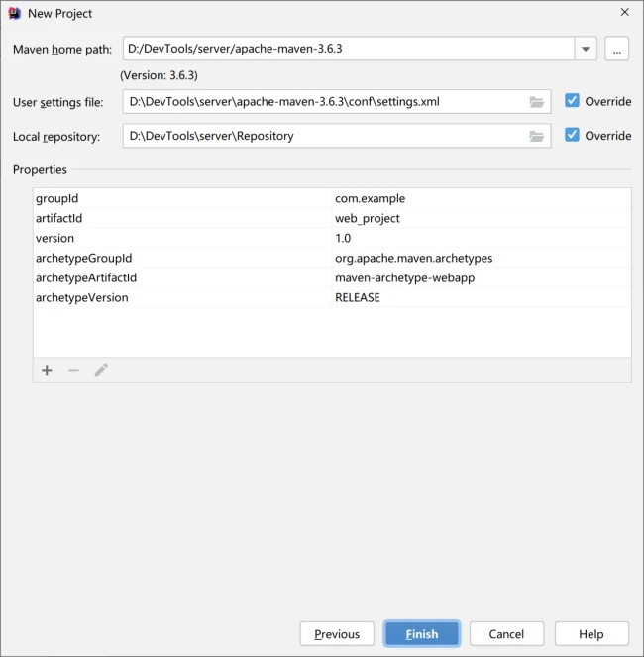Screen dimensions: 644x657
Task: Click the User settings file path field
Action: pos(325,102)
